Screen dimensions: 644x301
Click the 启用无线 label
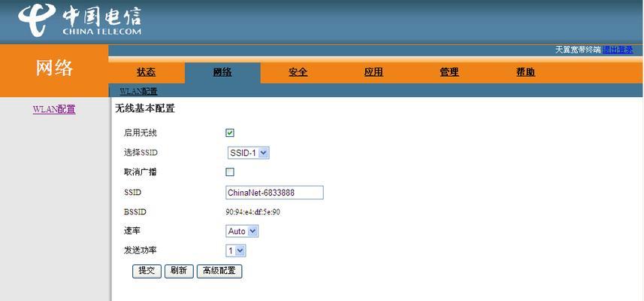tap(140, 133)
